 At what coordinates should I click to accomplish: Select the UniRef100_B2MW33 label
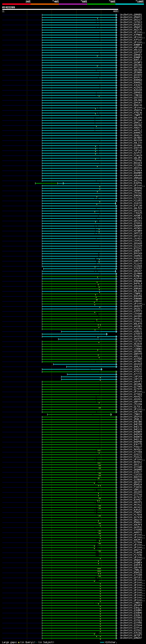pos(131,276)
